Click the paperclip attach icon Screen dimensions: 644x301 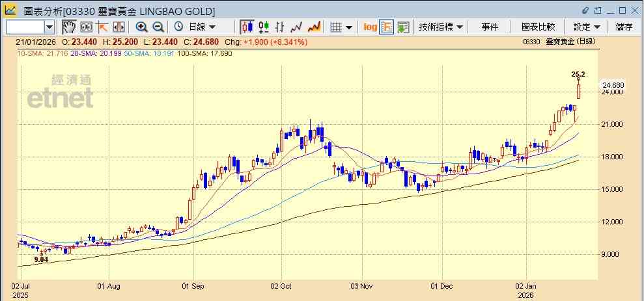[x=585, y=10]
